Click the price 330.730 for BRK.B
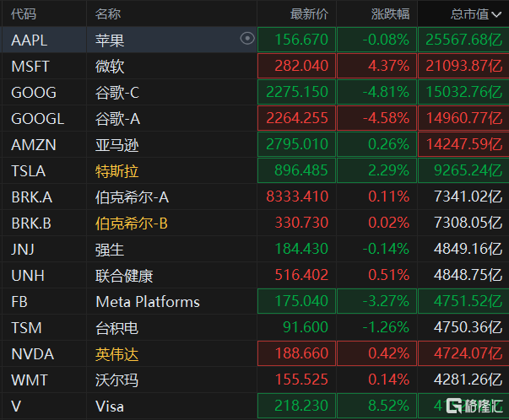 click(x=301, y=223)
